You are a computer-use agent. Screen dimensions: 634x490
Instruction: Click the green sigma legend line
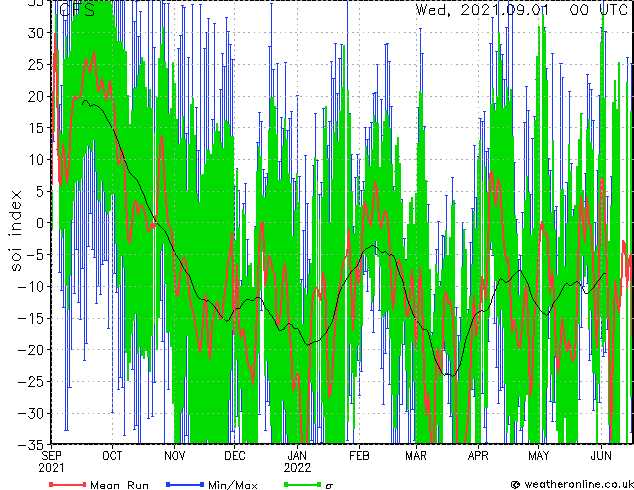click(302, 484)
